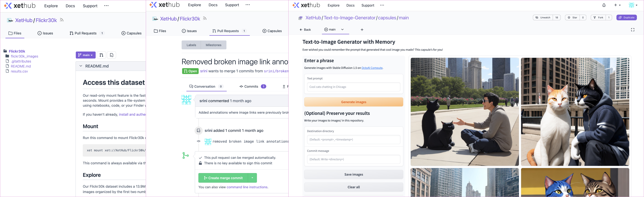Click Save images
This screenshot has width=644, height=197.
pos(354,174)
